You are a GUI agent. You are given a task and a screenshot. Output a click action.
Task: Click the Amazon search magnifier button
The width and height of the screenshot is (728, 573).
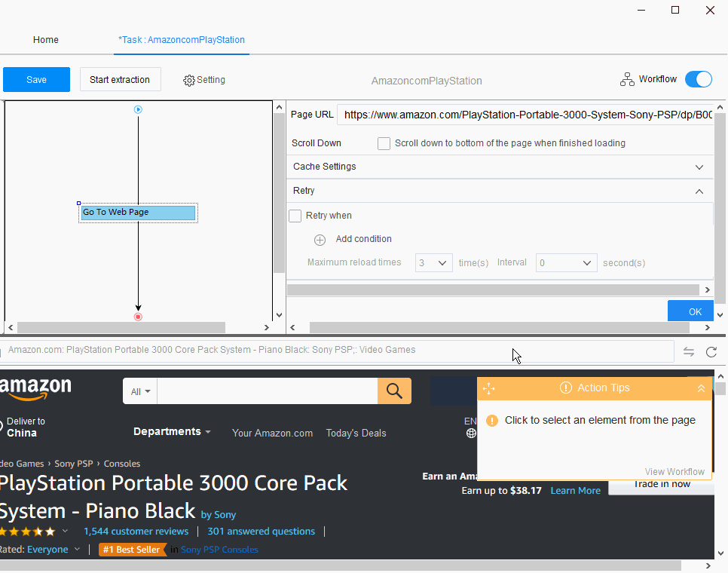(x=394, y=391)
